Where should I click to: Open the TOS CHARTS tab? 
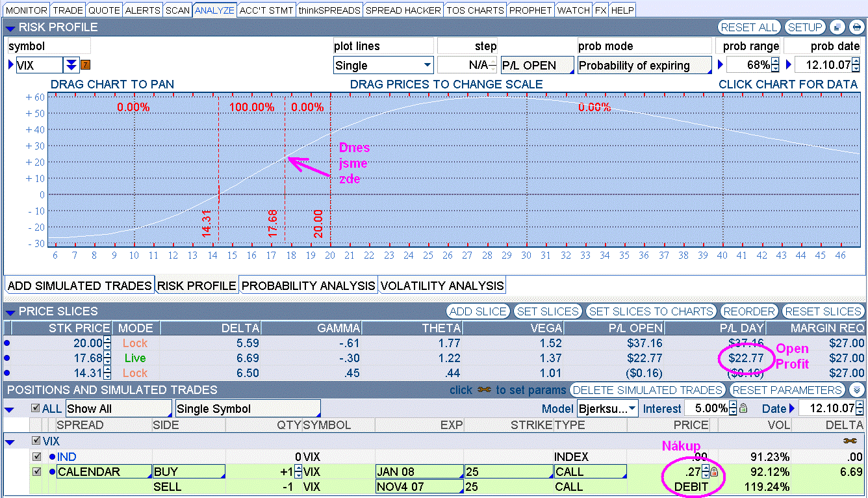click(x=476, y=10)
